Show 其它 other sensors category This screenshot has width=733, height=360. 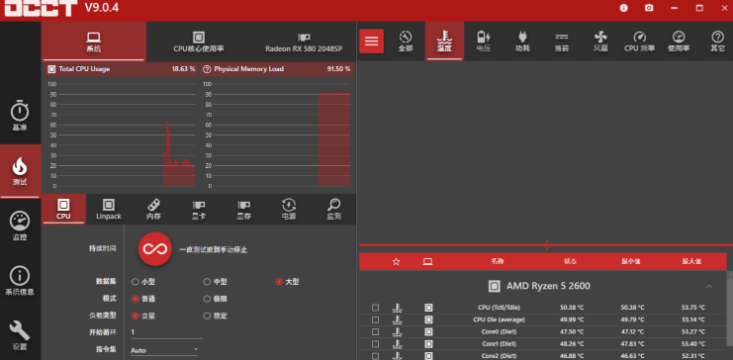(x=718, y=41)
